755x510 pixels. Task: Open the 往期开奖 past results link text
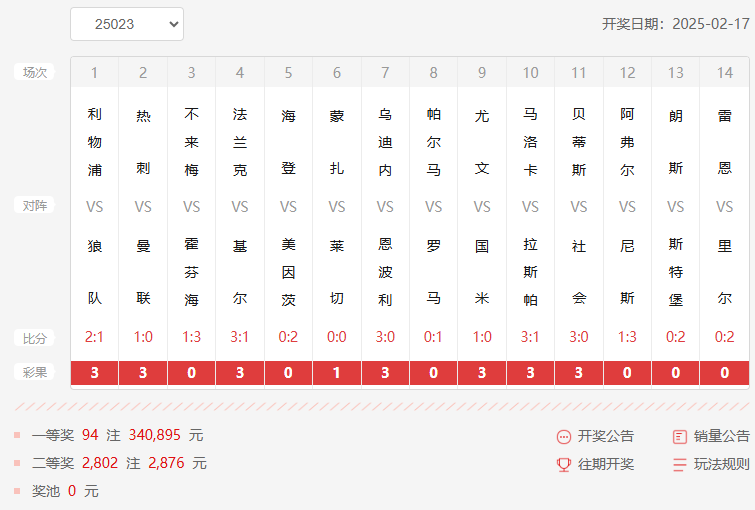(605, 464)
